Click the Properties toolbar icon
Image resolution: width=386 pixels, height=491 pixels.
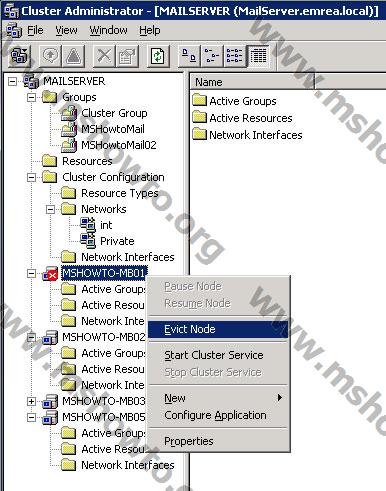click(x=126, y=56)
